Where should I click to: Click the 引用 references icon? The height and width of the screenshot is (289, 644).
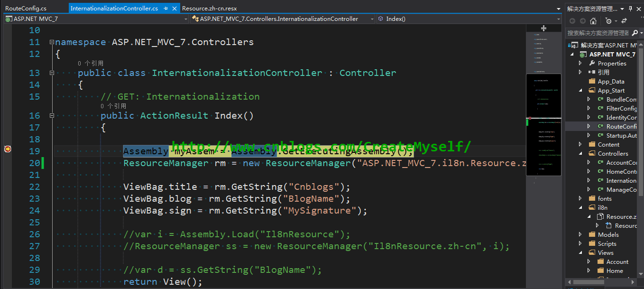point(592,72)
